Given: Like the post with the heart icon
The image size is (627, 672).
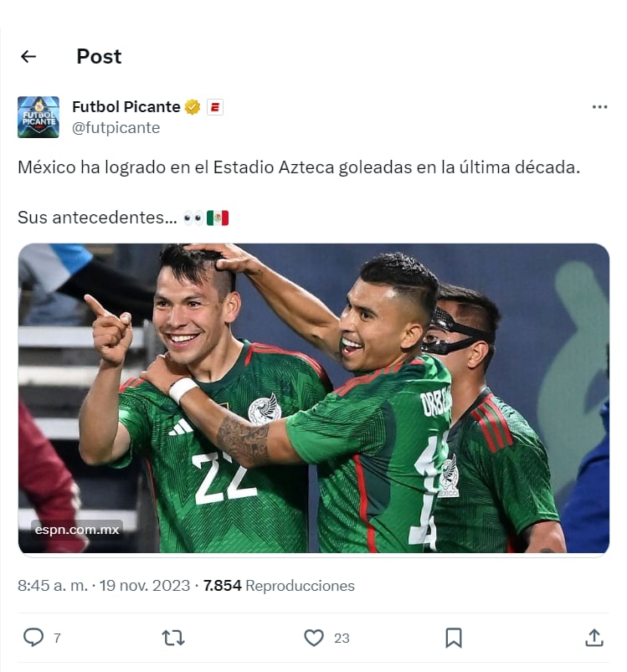Looking at the screenshot, I should pyautogui.click(x=314, y=638).
